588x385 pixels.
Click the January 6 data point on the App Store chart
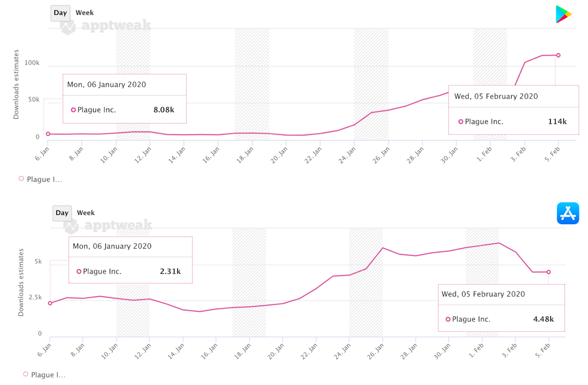tap(50, 304)
